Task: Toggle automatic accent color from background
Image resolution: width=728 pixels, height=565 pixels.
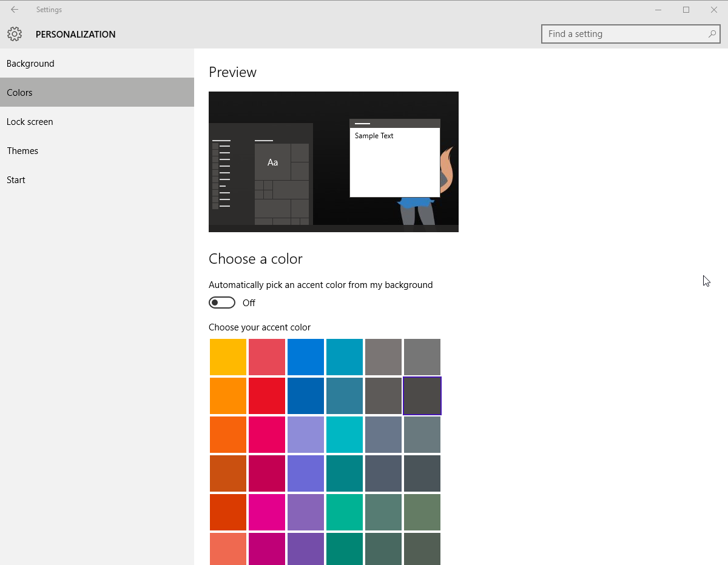Action: pyautogui.click(x=222, y=303)
